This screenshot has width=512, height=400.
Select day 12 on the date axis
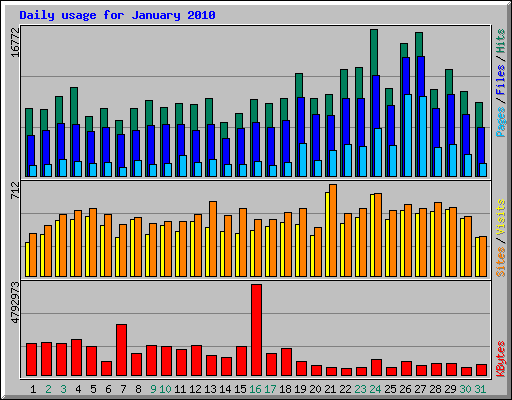(x=195, y=389)
